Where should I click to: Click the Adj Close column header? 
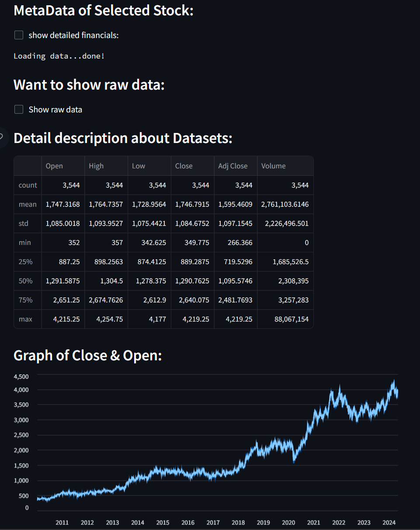click(x=236, y=166)
